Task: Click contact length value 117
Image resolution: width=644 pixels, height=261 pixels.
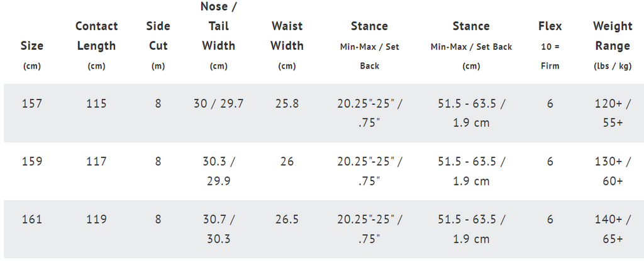Action: (x=96, y=162)
